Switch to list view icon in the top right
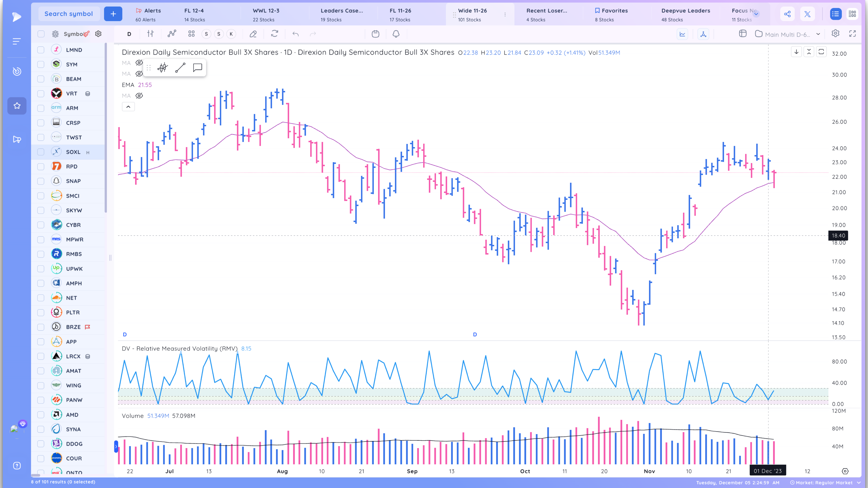Image resolution: width=868 pixels, height=488 pixels. click(x=835, y=14)
